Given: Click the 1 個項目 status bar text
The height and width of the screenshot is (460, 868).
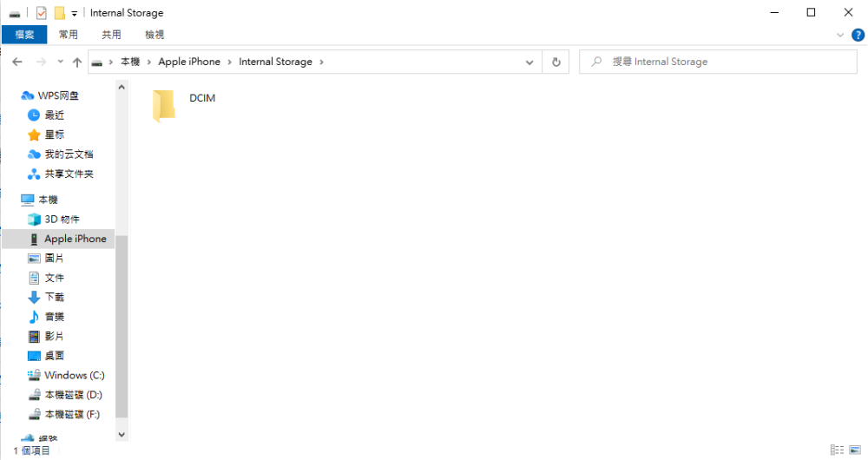Looking at the screenshot, I should (x=31, y=450).
